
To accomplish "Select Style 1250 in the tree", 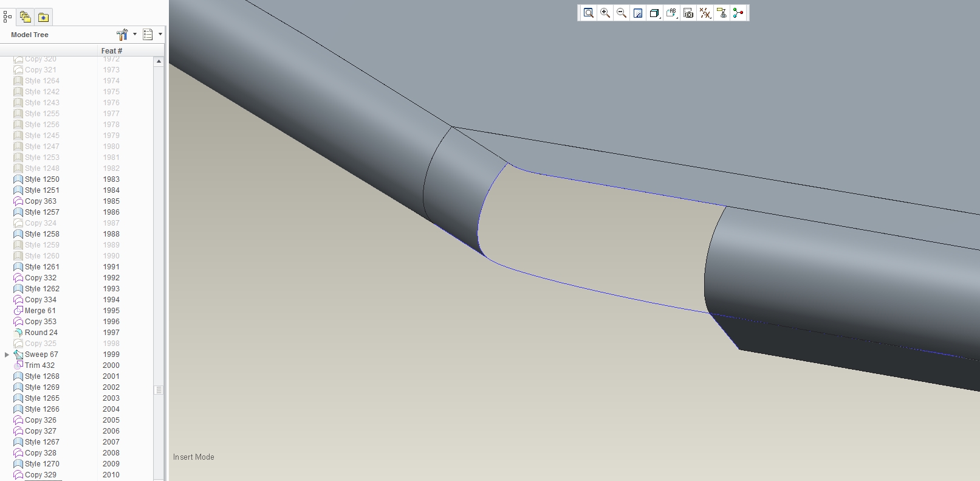I will coord(36,179).
